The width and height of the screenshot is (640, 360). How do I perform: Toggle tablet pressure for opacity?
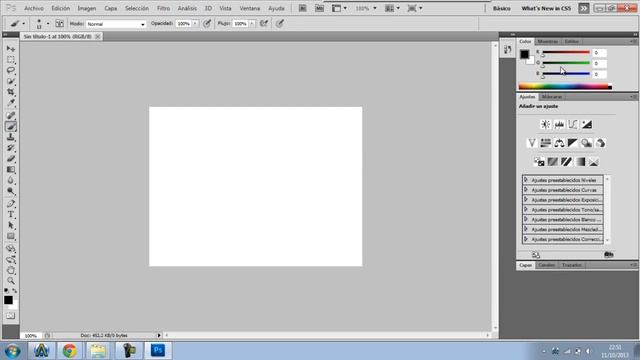[207, 24]
